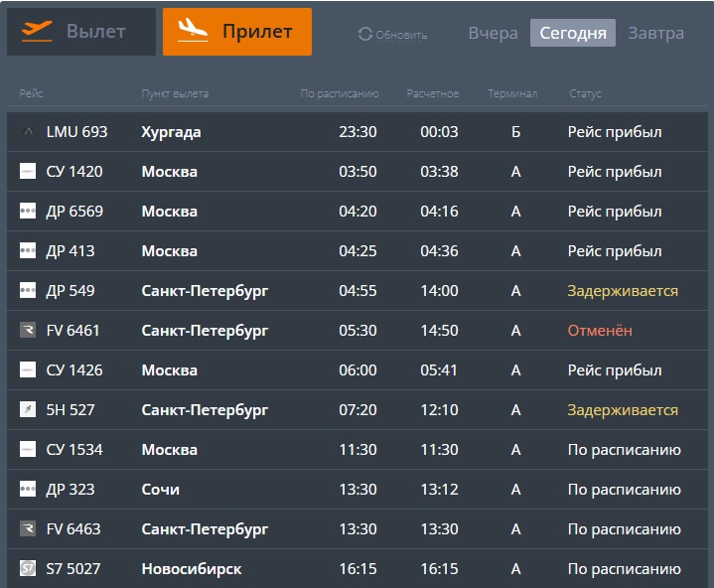Screen dimensions: 714x588
Task: Click airline logo for LMU 693
Action: (28, 132)
